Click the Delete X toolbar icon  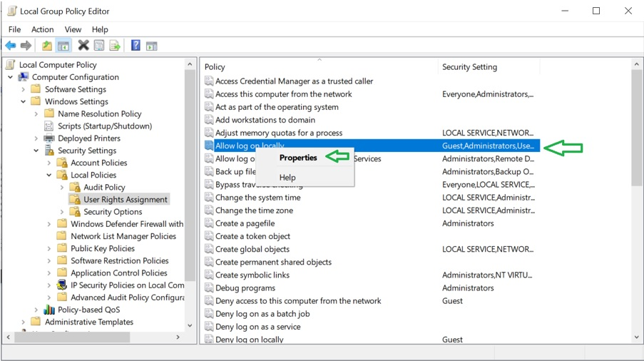pyautogui.click(x=83, y=46)
